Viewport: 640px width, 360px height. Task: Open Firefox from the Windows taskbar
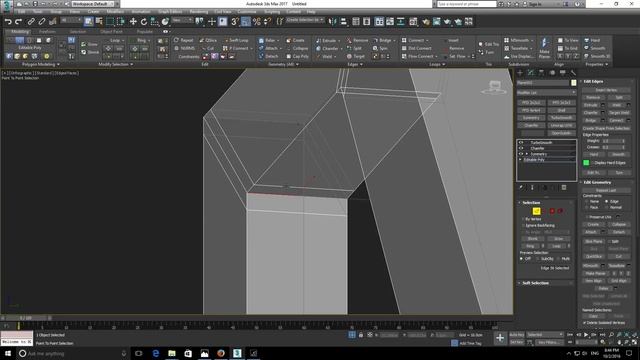pyautogui.click(x=221, y=353)
